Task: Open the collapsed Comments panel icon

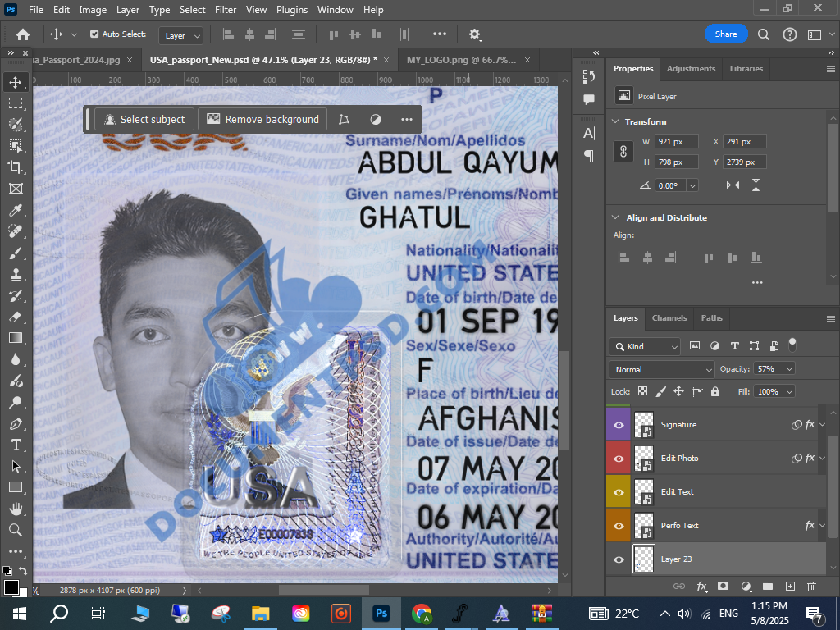Action: click(x=589, y=99)
